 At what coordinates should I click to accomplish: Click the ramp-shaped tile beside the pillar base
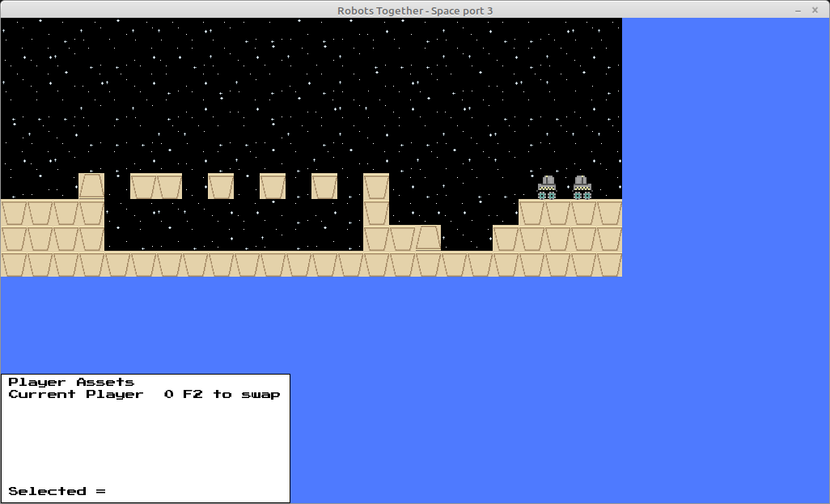tap(428, 238)
